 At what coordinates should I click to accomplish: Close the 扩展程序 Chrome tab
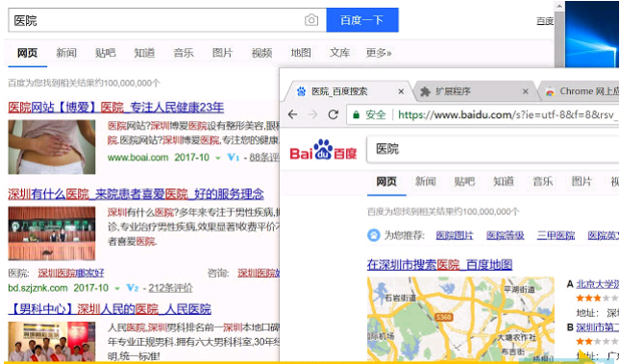click(526, 91)
